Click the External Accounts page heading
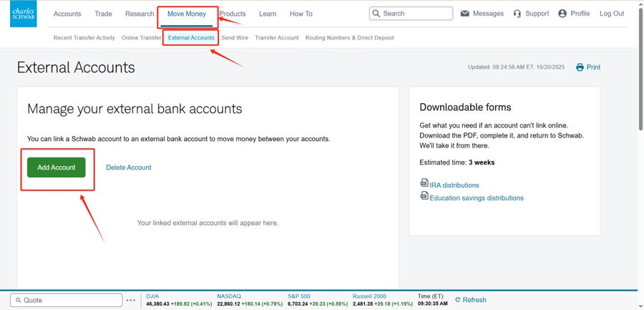 (76, 67)
